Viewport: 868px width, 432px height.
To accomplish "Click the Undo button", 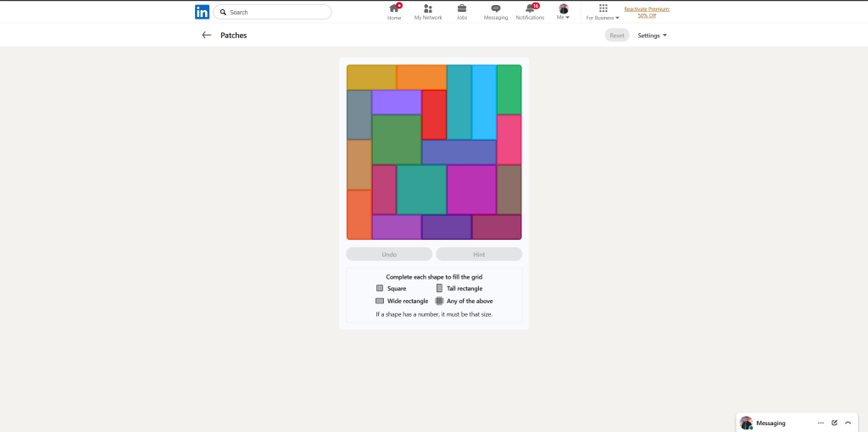I will point(389,254).
